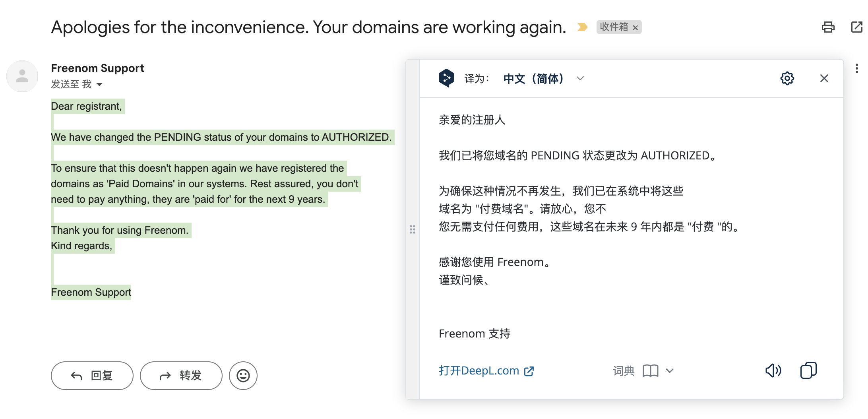Image resolution: width=868 pixels, height=419 pixels.
Task: Click the 转发 forward button
Action: tap(181, 375)
